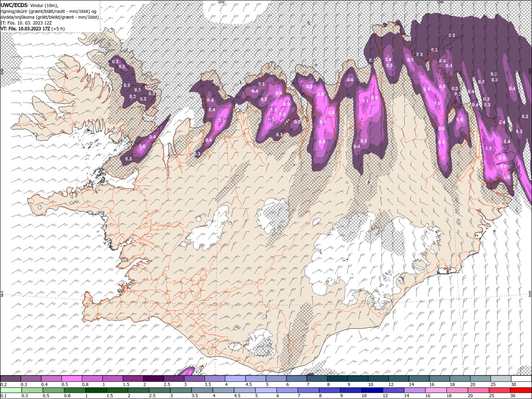Select the darkest purple swatch in snow legend
Image resolution: width=532 pixels, height=399 pixels.
coord(153,379)
